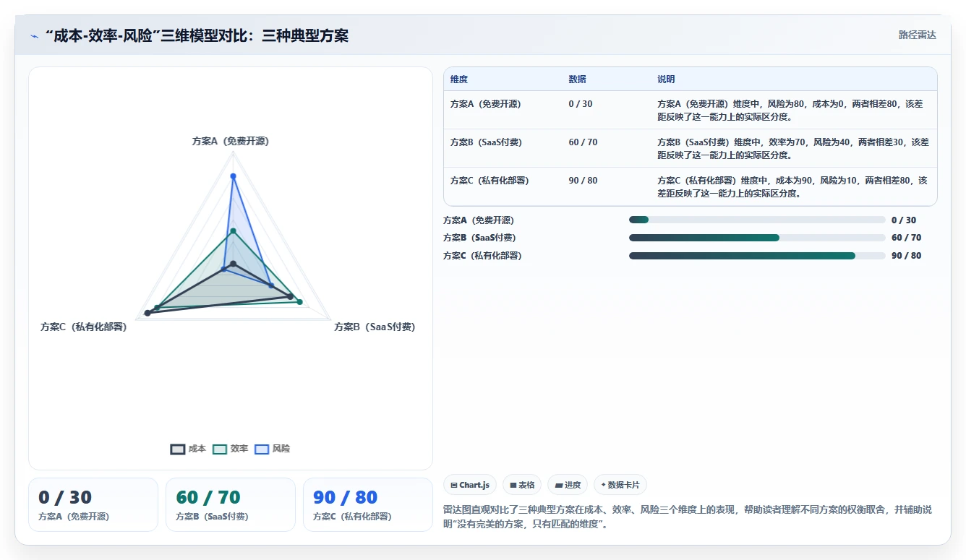Click table value 90 / 80
The height and width of the screenshot is (560, 966).
(x=583, y=181)
